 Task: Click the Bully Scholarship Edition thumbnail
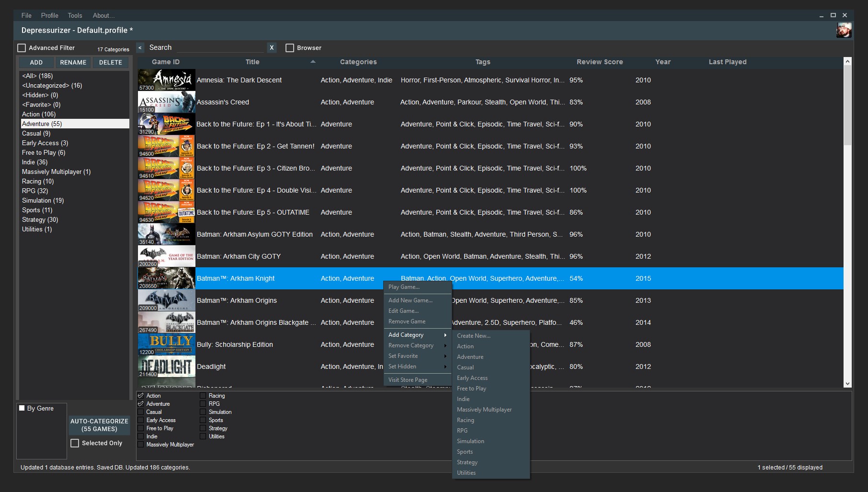[166, 344]
